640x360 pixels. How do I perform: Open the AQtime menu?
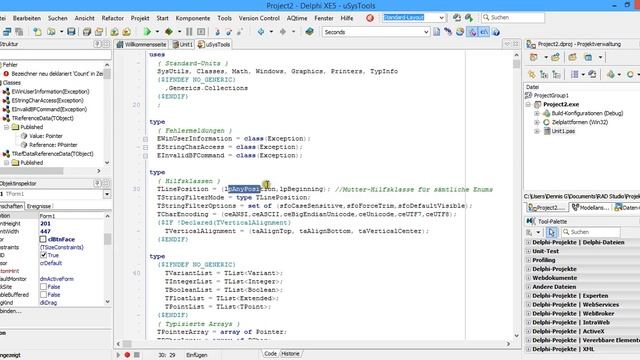click(x=297, y=18)
